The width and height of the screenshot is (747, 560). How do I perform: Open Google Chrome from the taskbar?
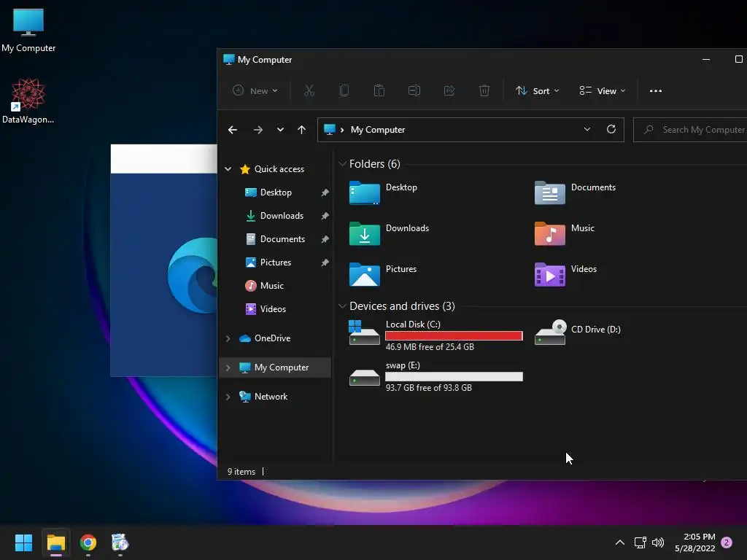pyautogui.click(x=88, y=542)
